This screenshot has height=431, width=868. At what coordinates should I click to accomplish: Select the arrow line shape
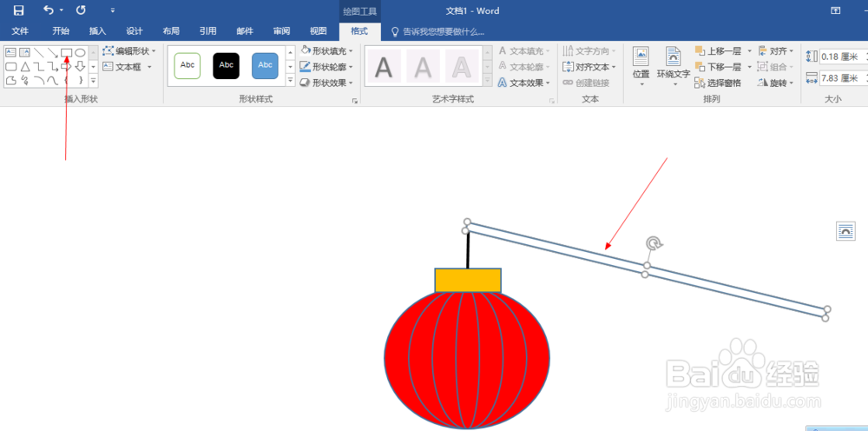click(x=53, y=53)
